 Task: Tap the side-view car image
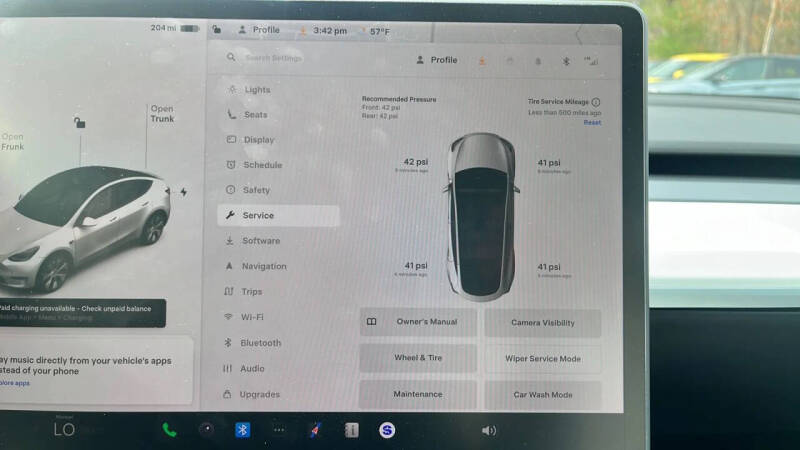click(84, 228)
